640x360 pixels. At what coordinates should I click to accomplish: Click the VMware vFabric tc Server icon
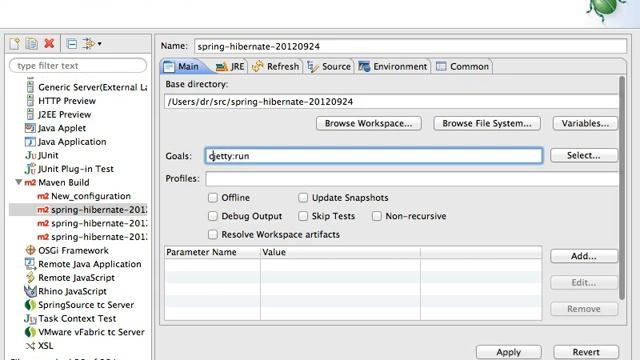coord(30,332)
